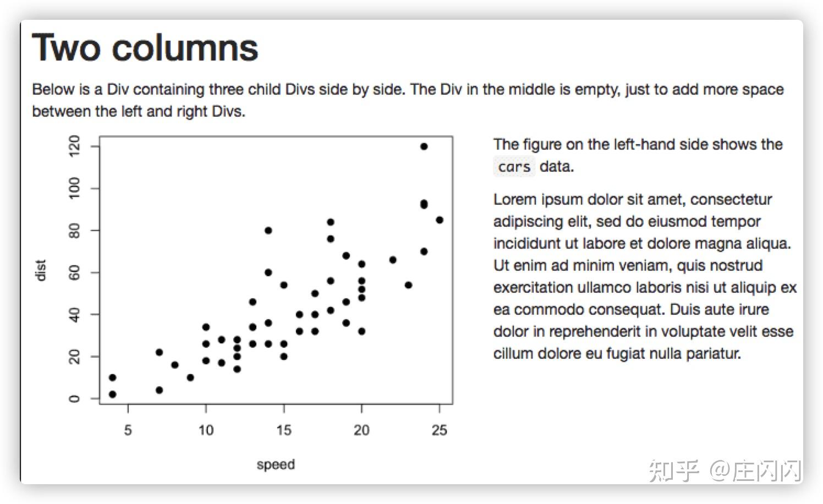
Task: Click the "speed" x-axis label
Action: (276, 464)
